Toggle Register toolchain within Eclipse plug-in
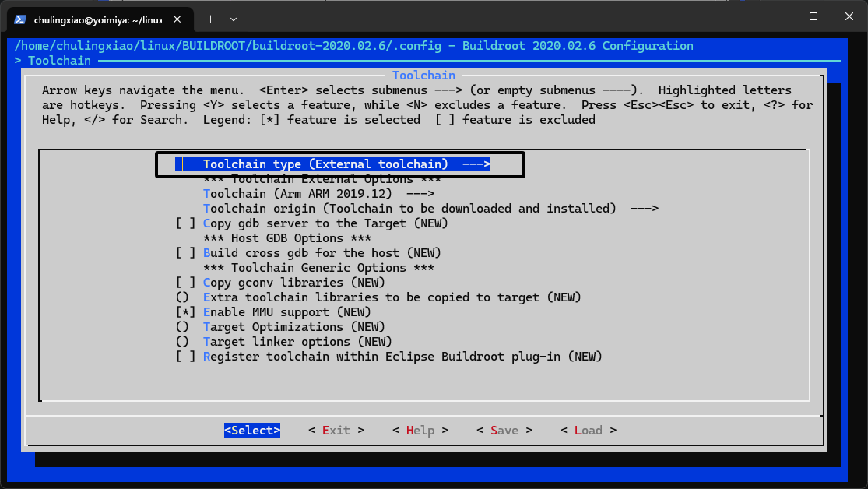The height and width of the screenshot is (489, 868). (x=389, y=357)
